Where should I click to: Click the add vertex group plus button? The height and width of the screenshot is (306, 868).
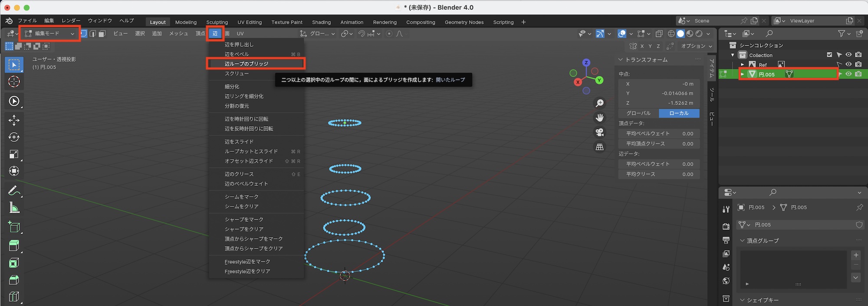(856, 255)
